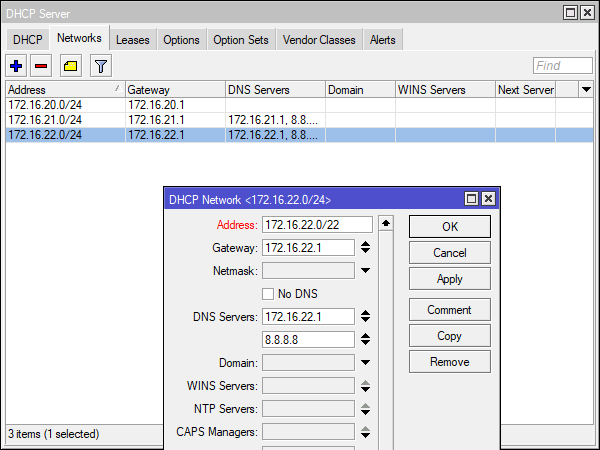Click the Next Server column header
The height and width of the screenshot is (450, 600).
[526, 90]
